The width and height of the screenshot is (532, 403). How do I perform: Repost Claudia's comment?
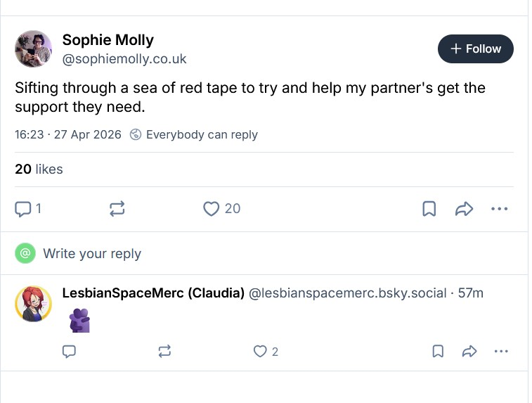[164, 351]
